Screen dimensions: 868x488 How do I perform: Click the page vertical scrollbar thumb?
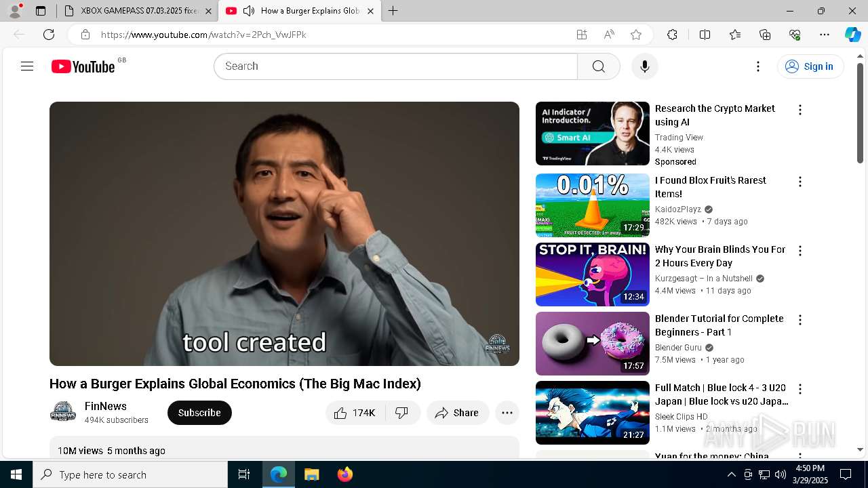click(x=860, y=113)
